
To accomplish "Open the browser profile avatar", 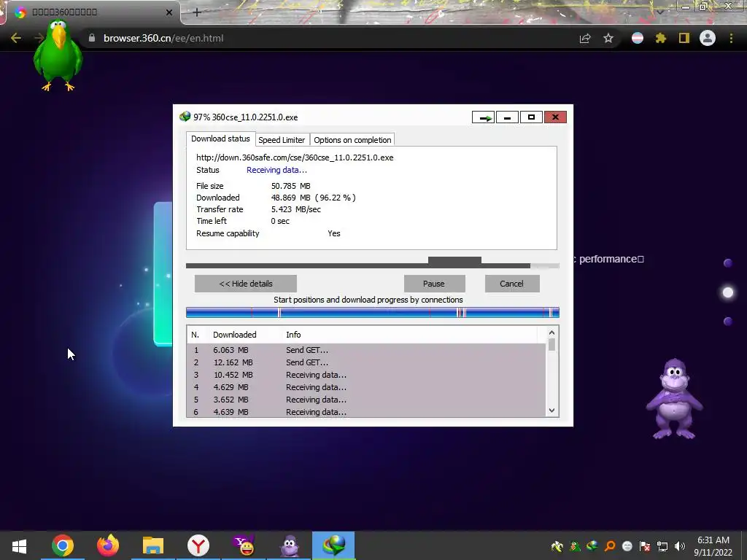I will [708, 38].
